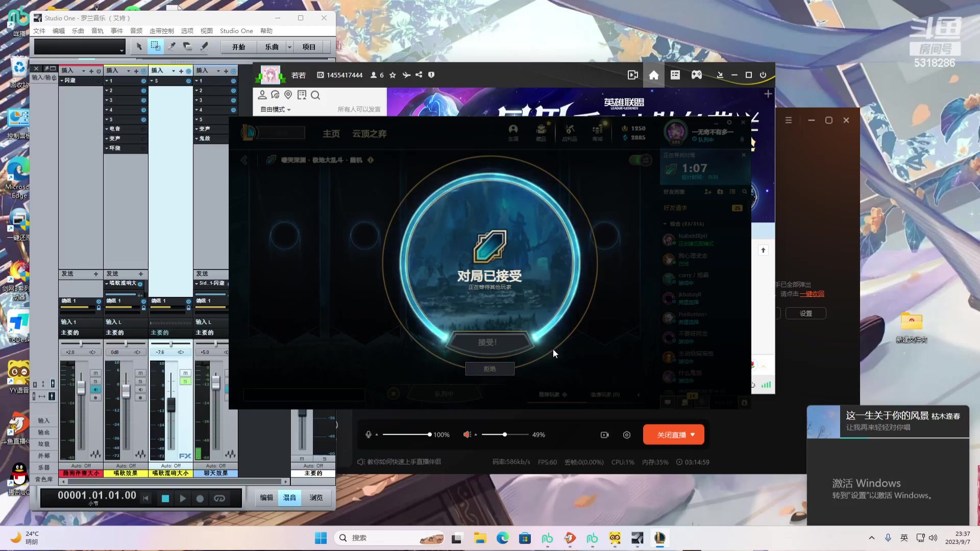Click the share icon in streaming header
Screen dimensions: 980x551
(x=419, y=75)
